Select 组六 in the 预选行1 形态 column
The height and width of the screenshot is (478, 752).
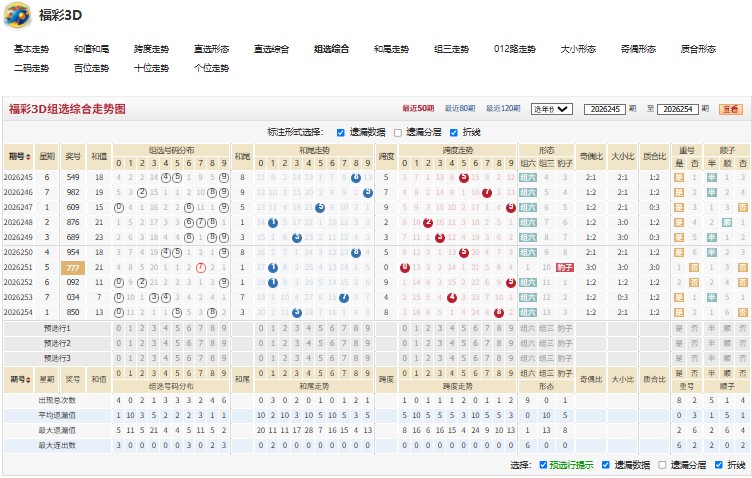tap(528, 328)
